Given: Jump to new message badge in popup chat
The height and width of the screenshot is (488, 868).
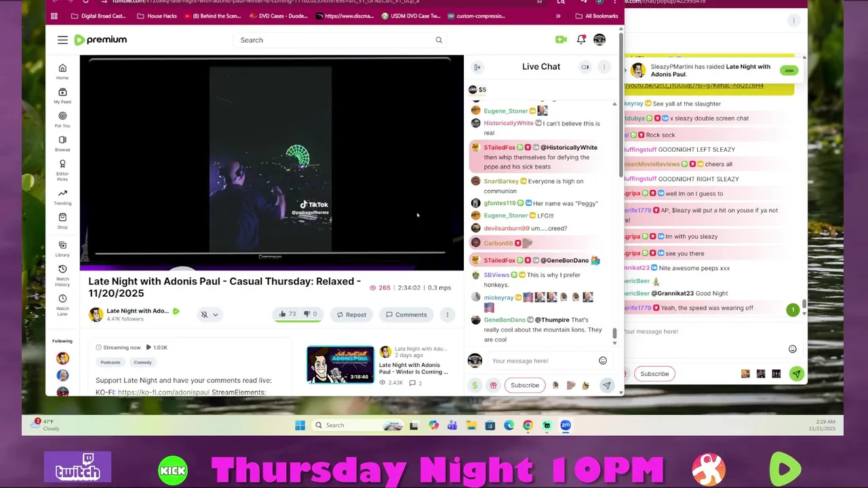Looking at the screenshot, I should pos(793,310).
